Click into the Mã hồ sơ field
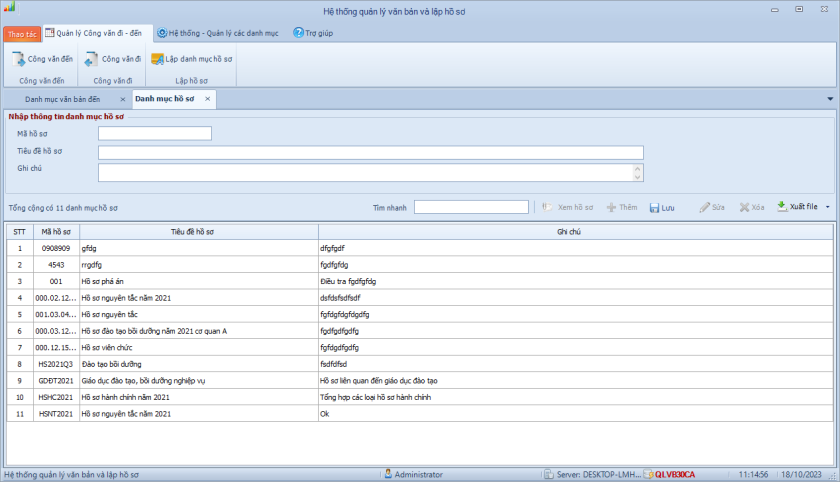 pos(154,133)
